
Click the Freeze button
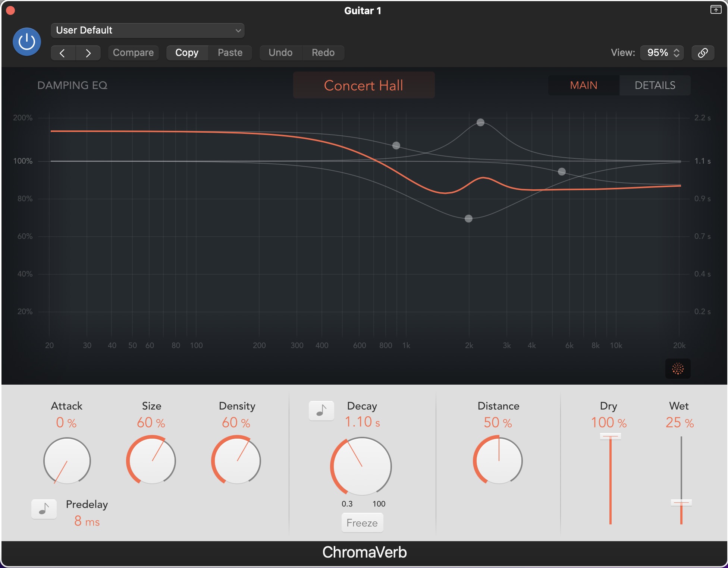[x=362, y=523]
